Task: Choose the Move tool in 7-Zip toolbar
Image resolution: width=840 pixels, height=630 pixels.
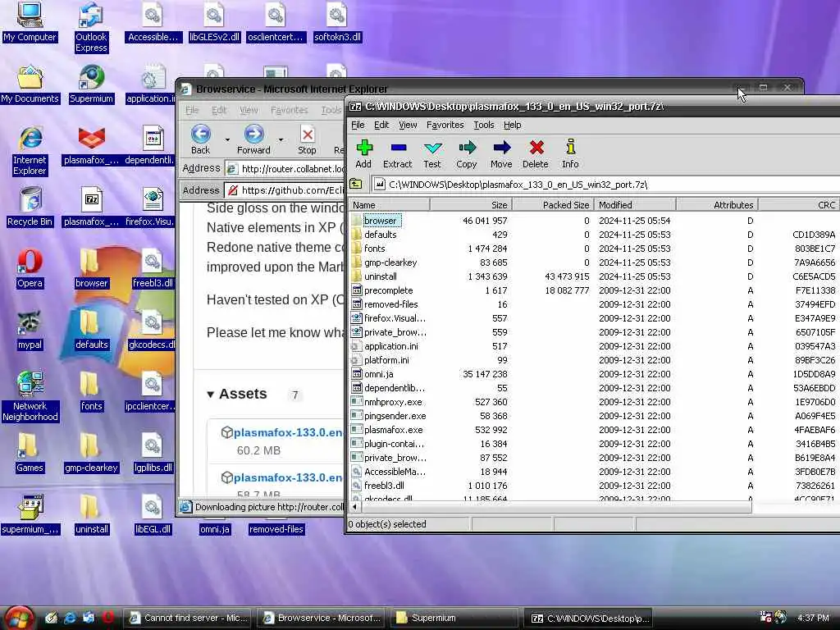Action: click(501, 153)
